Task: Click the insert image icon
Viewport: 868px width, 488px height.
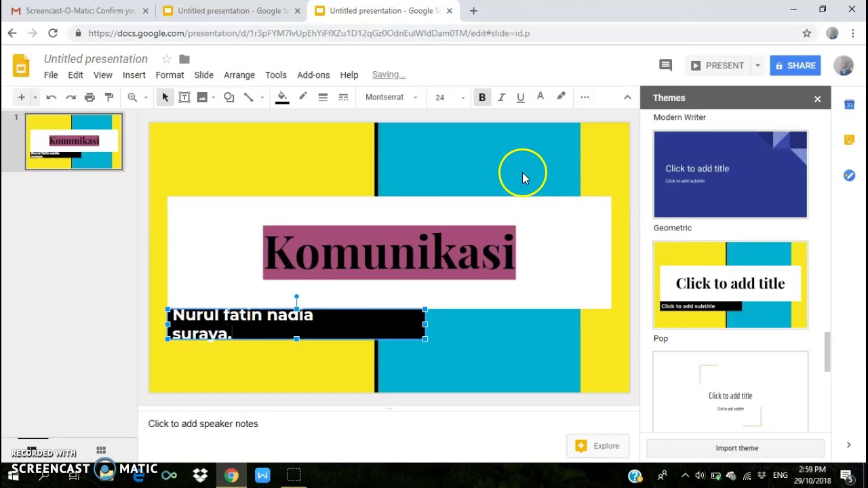Action: pyautogui.click(x=202, y=98)
